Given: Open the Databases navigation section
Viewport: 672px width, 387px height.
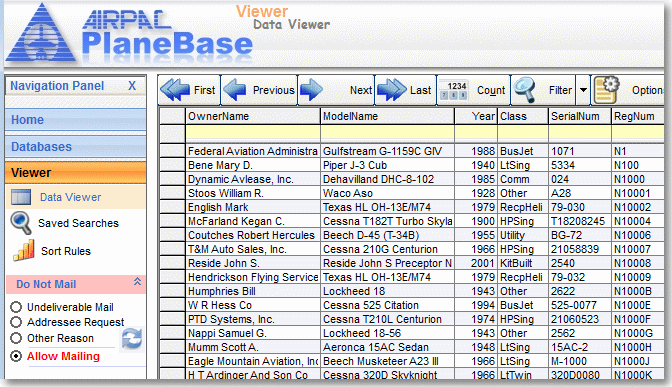Looking at the screenshot, I should (75, 147).
